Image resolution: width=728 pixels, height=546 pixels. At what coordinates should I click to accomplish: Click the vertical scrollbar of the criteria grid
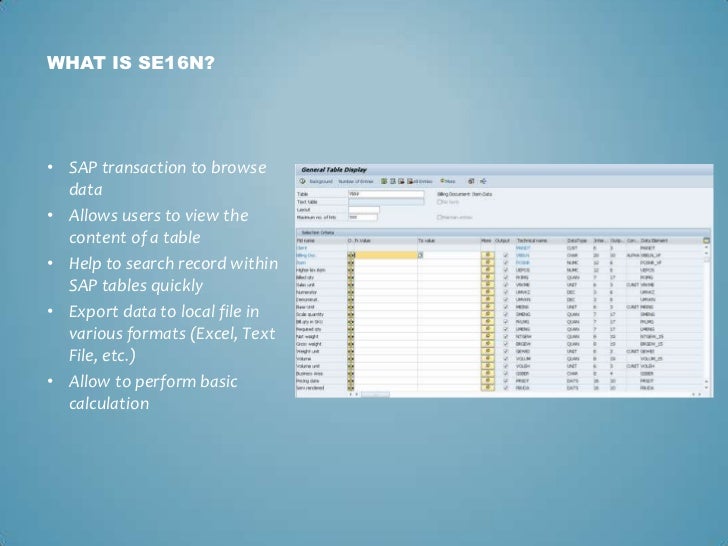[707, 316]
